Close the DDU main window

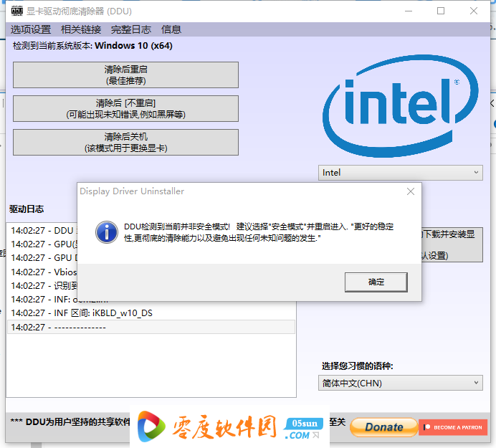coord(474,11)
